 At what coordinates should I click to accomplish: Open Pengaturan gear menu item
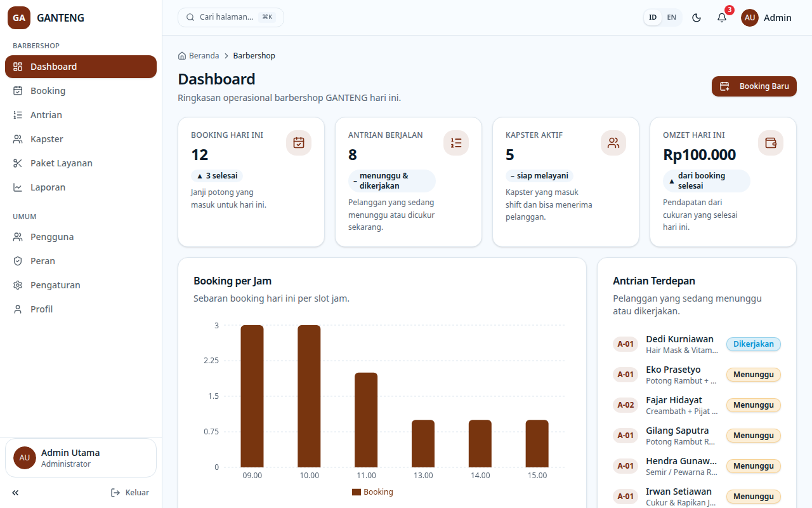coord(81,285)
